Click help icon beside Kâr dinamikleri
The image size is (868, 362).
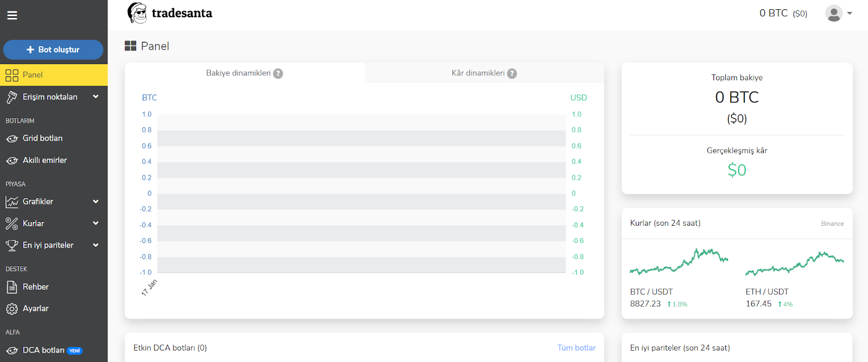[x=512, y=73]
